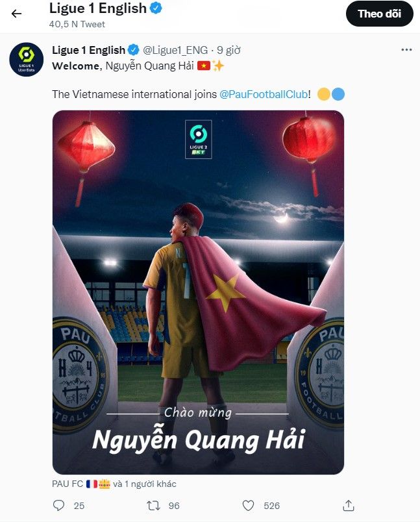
Task: Click the verified badge in header title
Action: click(156, 8)
